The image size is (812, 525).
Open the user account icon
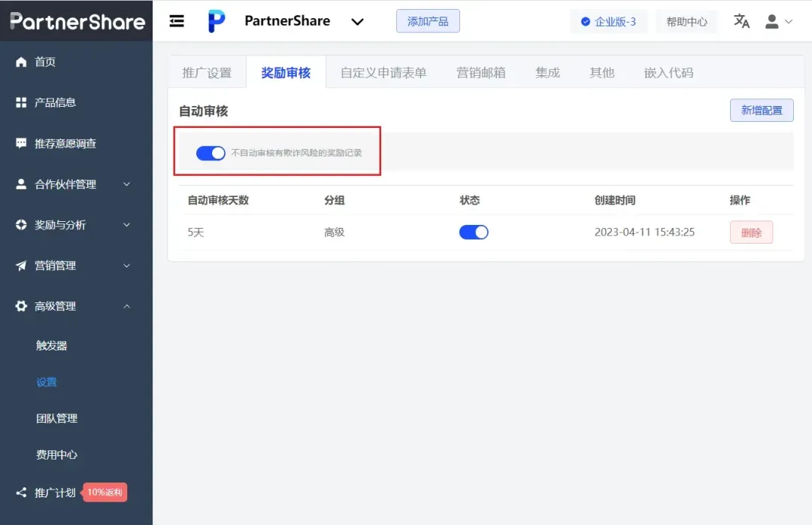pyautogui.click(x=774, y=21)
